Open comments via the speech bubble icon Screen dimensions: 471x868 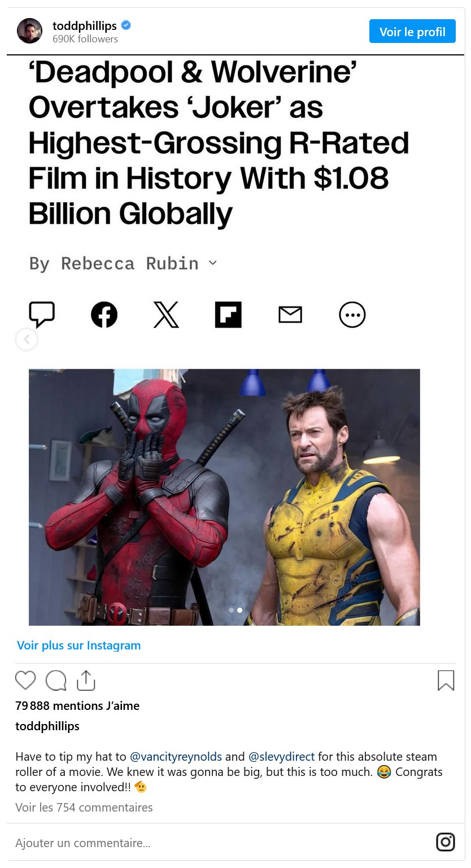click(56, 681)
